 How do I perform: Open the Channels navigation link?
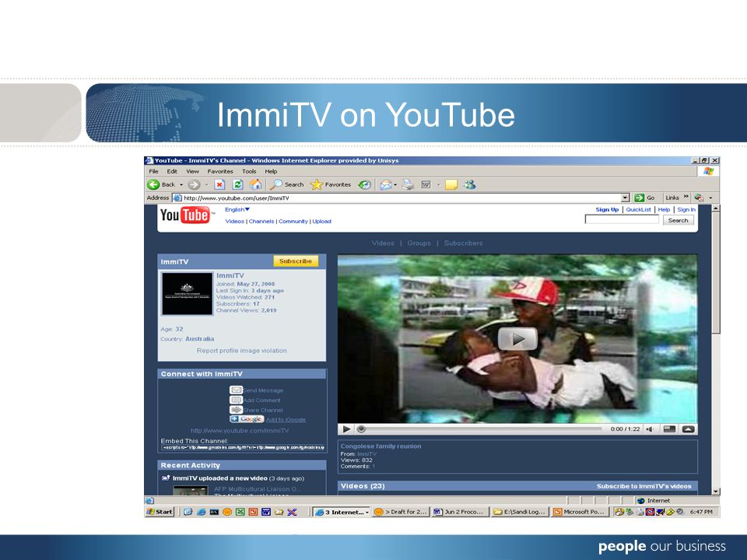(x=261, y=222)
